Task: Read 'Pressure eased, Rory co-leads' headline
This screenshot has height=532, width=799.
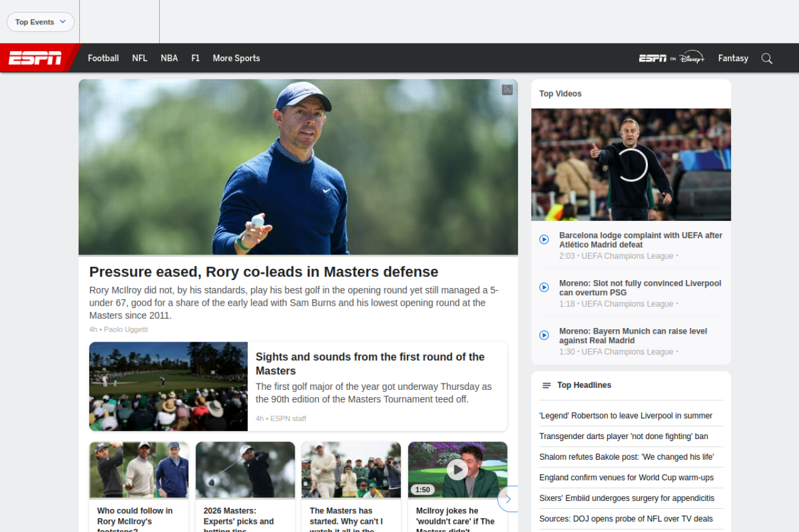Action: tap(263, 272)
